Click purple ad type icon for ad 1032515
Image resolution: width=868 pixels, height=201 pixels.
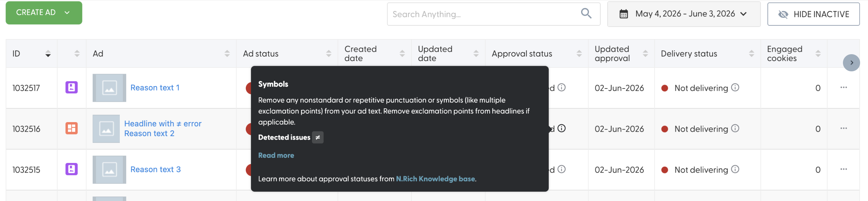point(71,169)
